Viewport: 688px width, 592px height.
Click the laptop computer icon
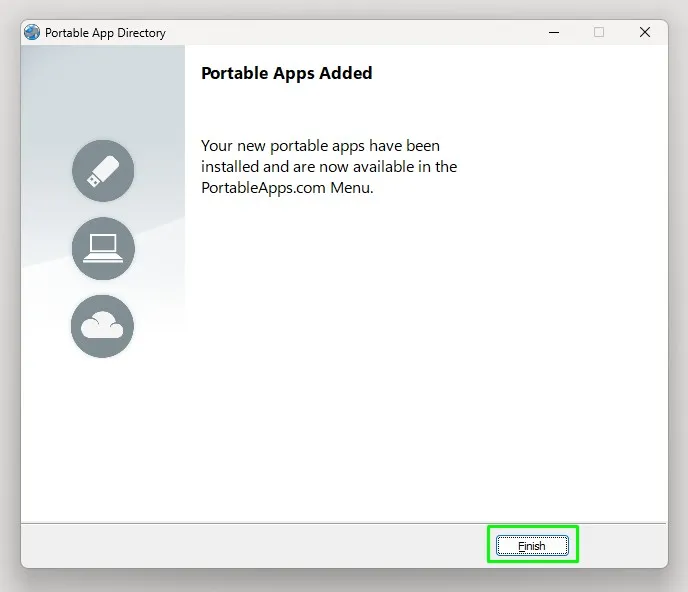click(103, 248)
